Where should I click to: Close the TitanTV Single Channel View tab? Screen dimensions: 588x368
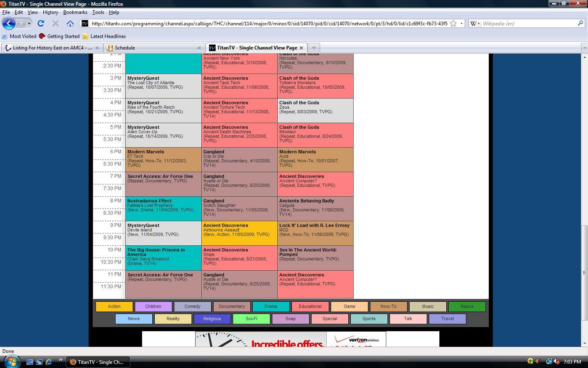(x=301, y=48)
